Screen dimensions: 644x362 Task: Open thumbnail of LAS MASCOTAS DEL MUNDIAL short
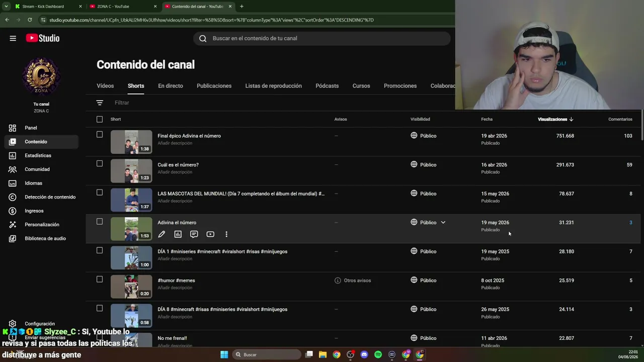[131, 200]
